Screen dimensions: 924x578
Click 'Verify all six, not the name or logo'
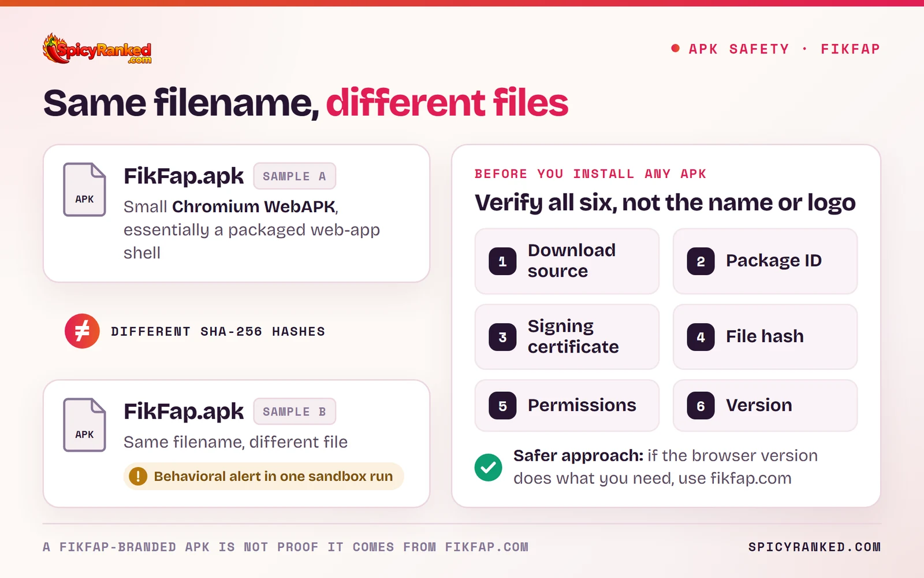point(665,203)
